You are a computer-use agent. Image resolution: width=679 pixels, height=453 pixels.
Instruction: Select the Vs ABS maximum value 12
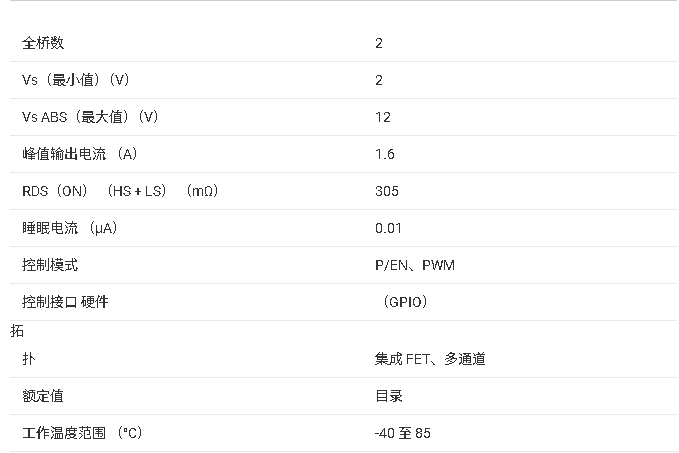[x=383, y=117]
